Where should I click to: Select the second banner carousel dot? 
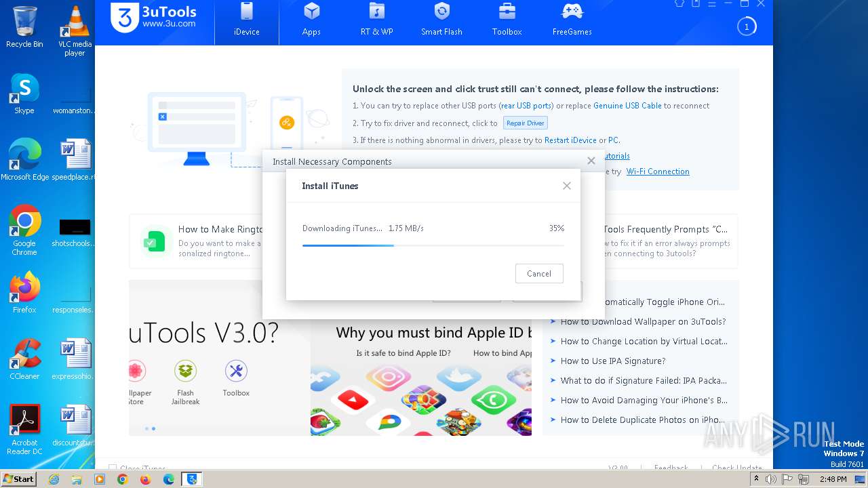point(153,428)
